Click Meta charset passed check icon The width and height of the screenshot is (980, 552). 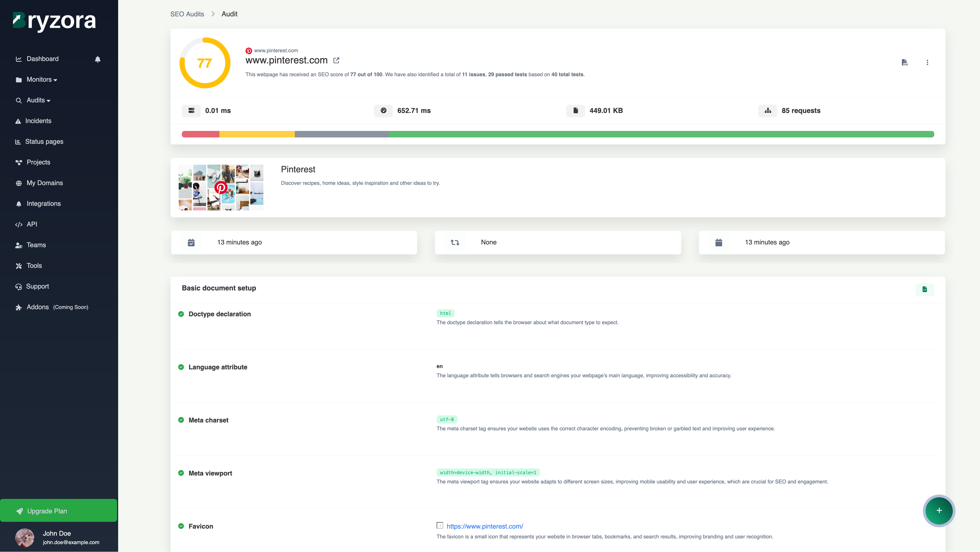click(181, 420)
